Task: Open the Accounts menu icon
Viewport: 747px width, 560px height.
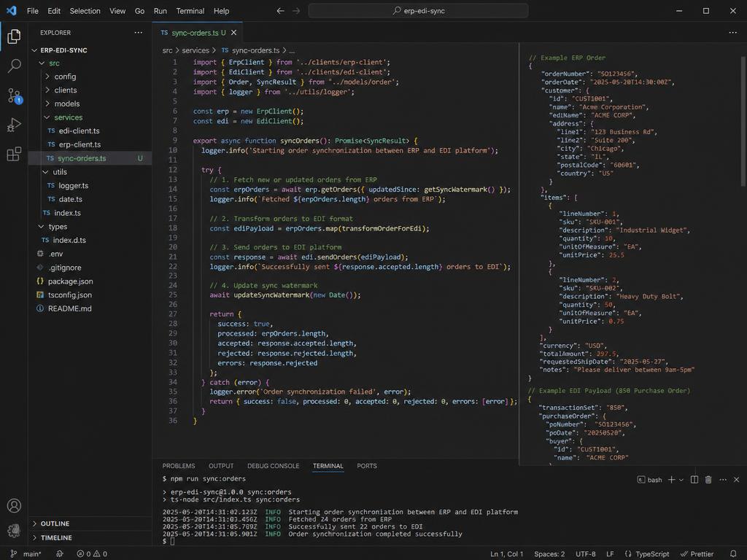Action: (14, 506)
